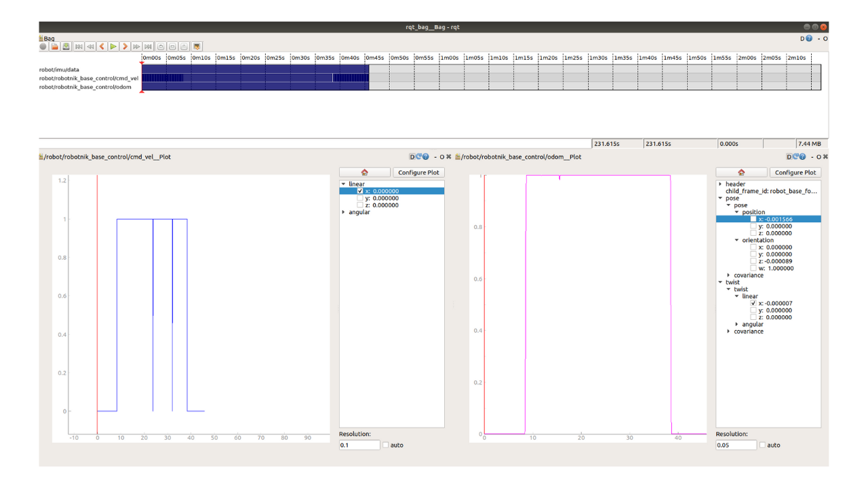The width and height of the screenshot is (868, 488).
Task: Open a bag file with the folder icon
Action: (x=55, y=47)
